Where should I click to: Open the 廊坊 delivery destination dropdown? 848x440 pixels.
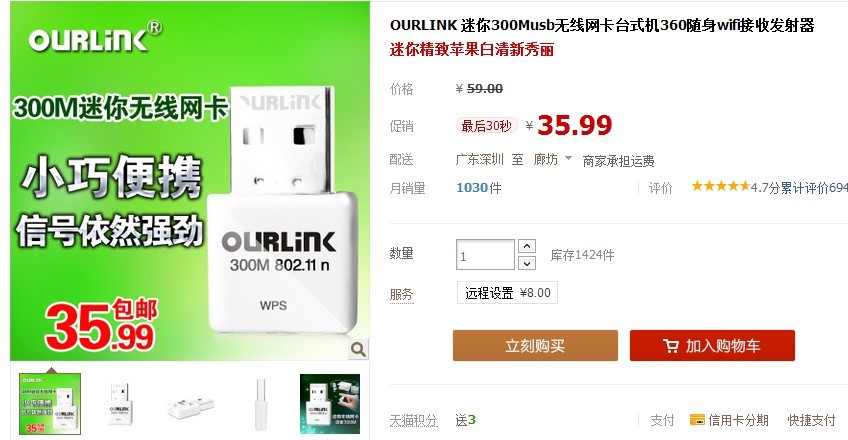(x=553, y=159)
